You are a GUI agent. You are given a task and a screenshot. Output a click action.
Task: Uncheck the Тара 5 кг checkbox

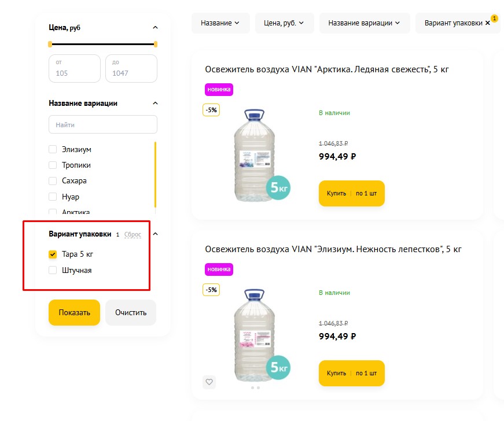pyautogui.click(x=53, y=254)
